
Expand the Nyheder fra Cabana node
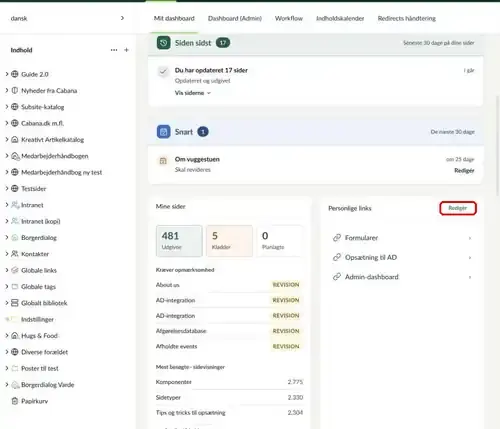click(7, 90)
